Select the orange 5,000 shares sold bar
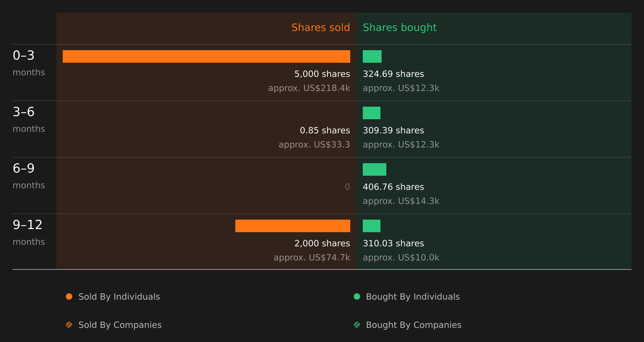The width and height of the screenshot is (644, 342). tap(206, 56)
